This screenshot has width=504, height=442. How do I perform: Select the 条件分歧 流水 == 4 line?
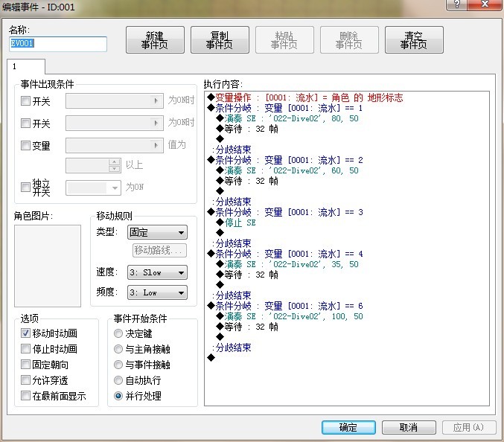(x=285, y=254)
